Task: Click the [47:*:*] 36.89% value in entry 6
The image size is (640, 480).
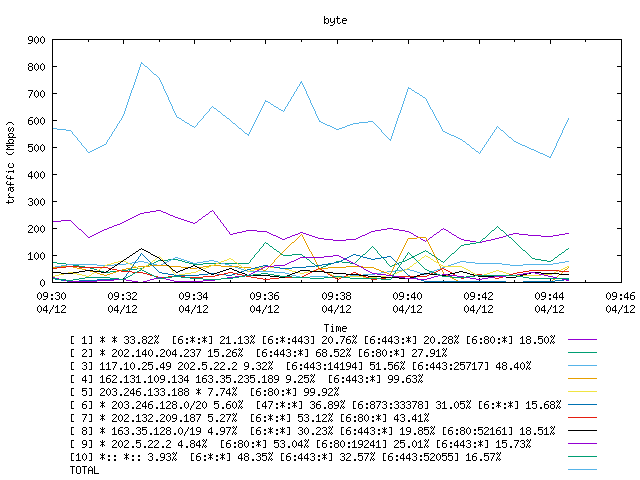Action: (x=300, y=405)
